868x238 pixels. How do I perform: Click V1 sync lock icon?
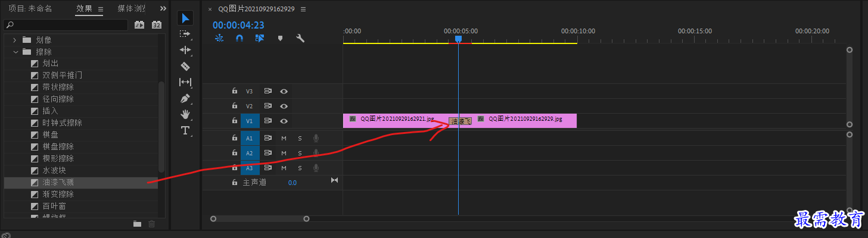pyautogui.click(x=268, y=121)
